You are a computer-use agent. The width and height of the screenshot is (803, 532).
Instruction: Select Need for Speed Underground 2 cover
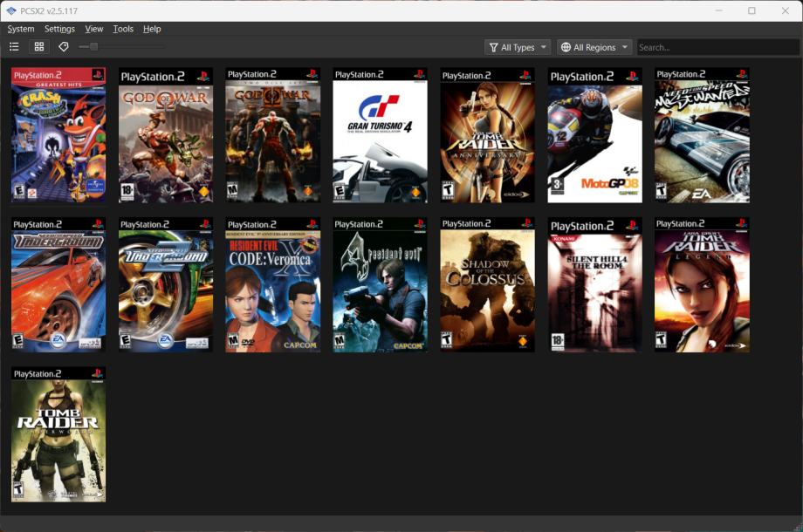click(x=166, y=284)
